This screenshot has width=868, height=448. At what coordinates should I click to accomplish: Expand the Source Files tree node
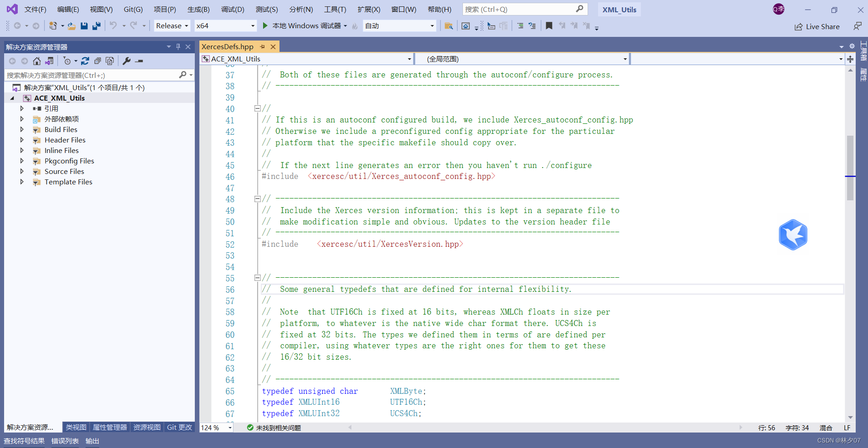tap(22, 171)
